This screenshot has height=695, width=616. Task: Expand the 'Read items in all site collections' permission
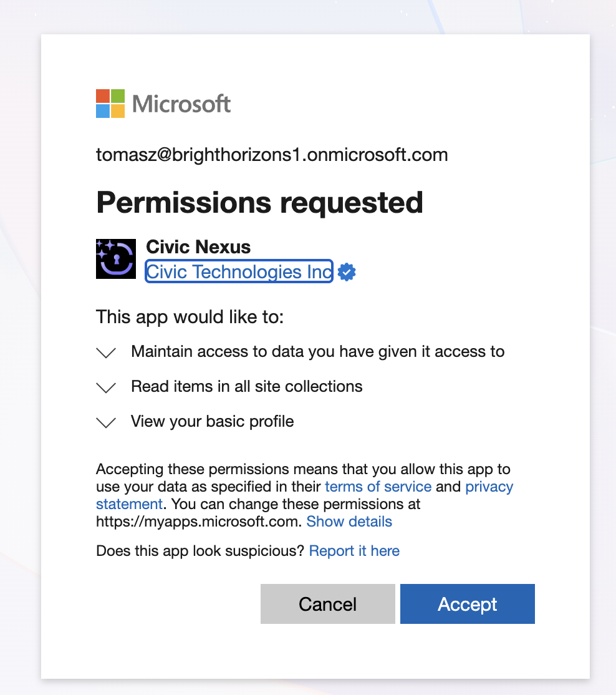click(106, 387)
